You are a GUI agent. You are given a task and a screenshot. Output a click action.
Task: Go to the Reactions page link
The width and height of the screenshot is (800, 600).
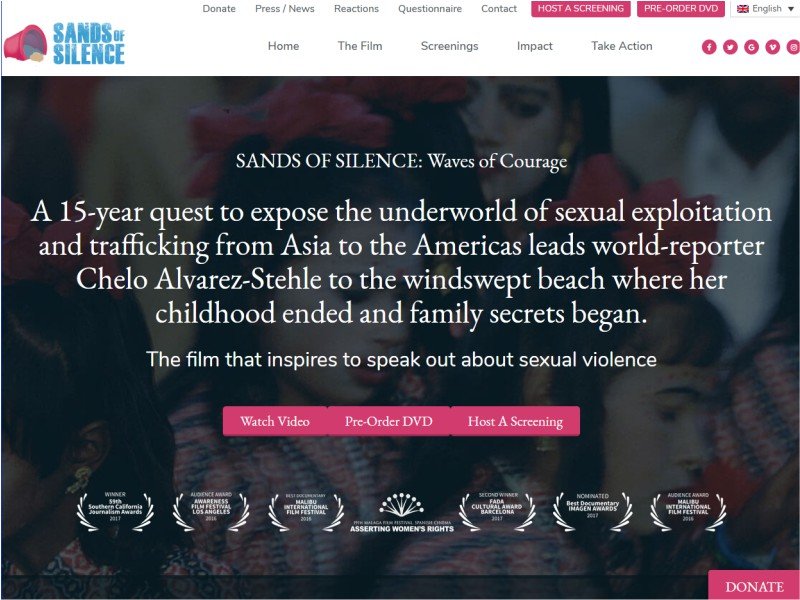[356, 9]
